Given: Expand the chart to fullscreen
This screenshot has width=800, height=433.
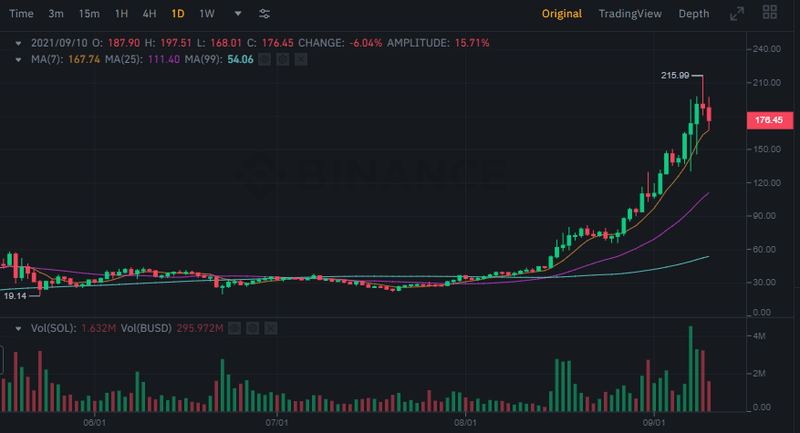Looking at the screenshot, I should coord(737,14).
